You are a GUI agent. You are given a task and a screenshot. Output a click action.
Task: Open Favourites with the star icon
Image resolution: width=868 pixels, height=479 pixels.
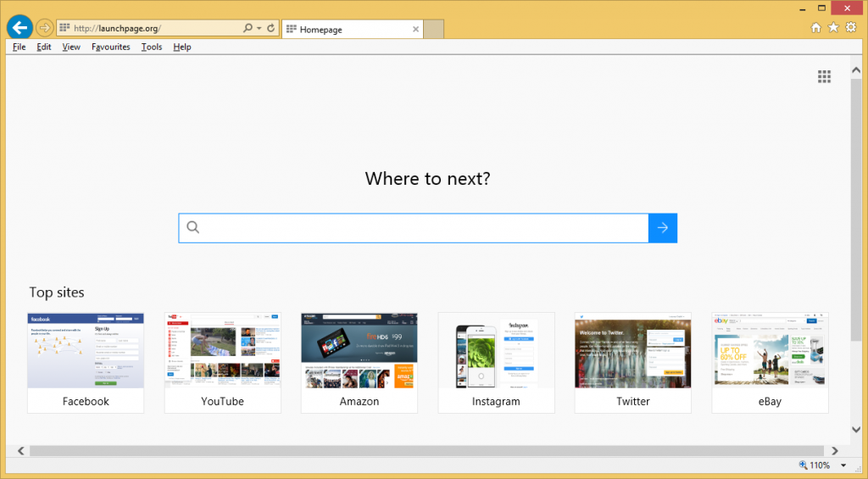point(833,28)
